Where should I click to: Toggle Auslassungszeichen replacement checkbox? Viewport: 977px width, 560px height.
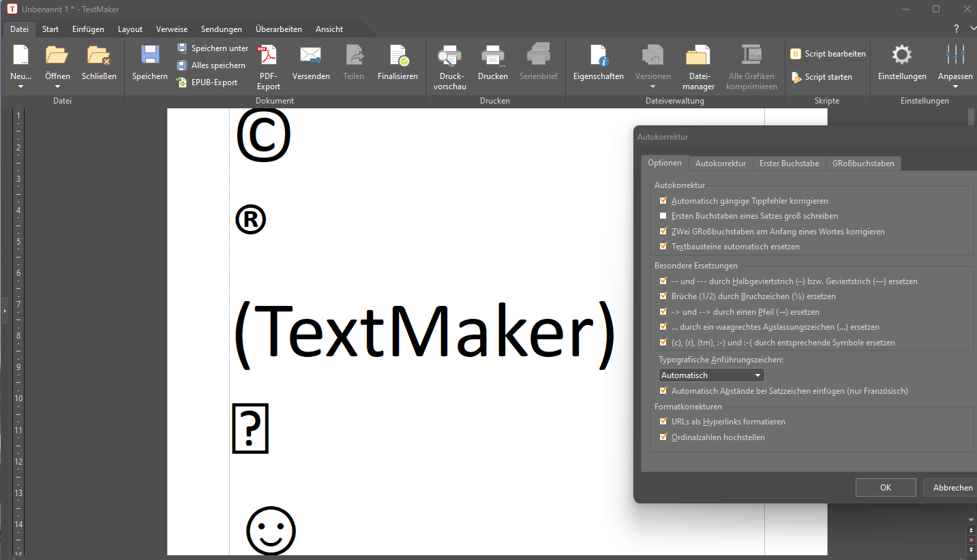click(x=663, y=327)
